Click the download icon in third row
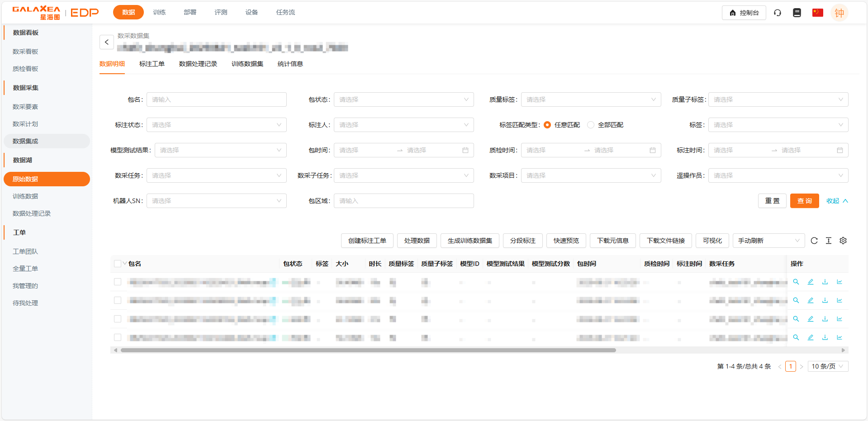 point(825,319)
